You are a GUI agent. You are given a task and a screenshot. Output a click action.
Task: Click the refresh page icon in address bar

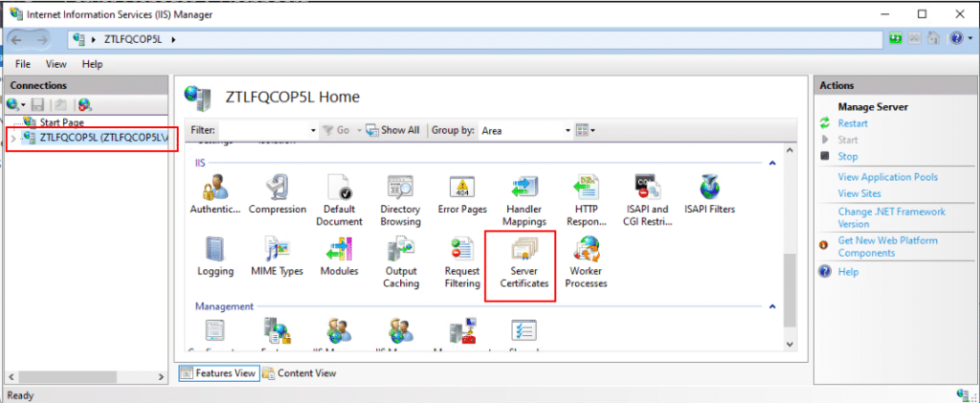click(x=896, y=38)
